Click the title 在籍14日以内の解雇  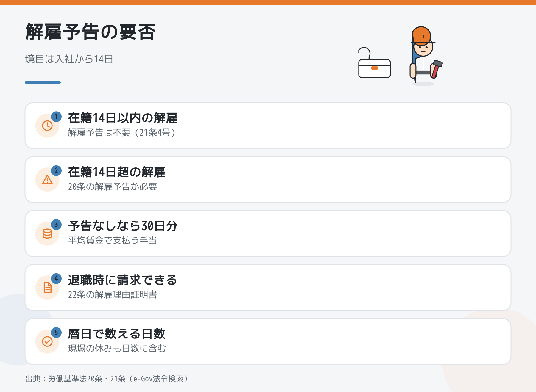tap(123, 118)
